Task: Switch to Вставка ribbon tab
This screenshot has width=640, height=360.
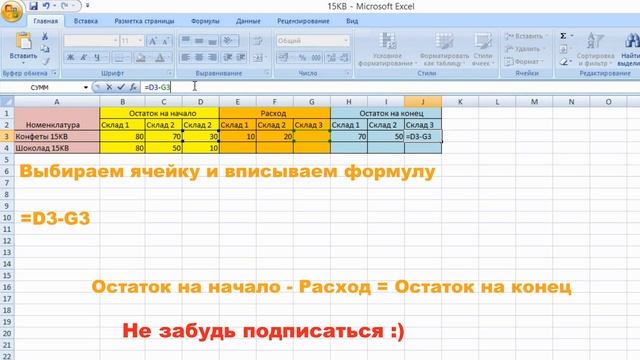Action: (x=86, y=21)
